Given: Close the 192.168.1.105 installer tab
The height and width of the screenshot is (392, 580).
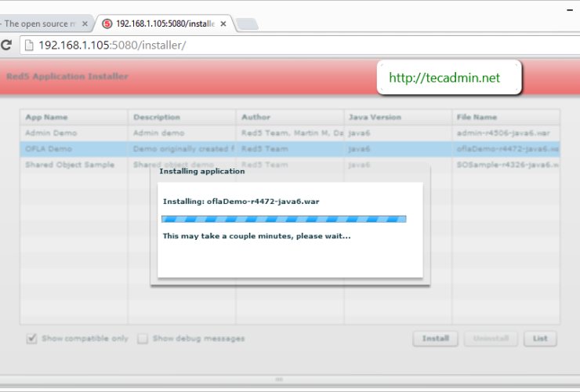Looking at the screenshot, I should (x=223, y=24).
